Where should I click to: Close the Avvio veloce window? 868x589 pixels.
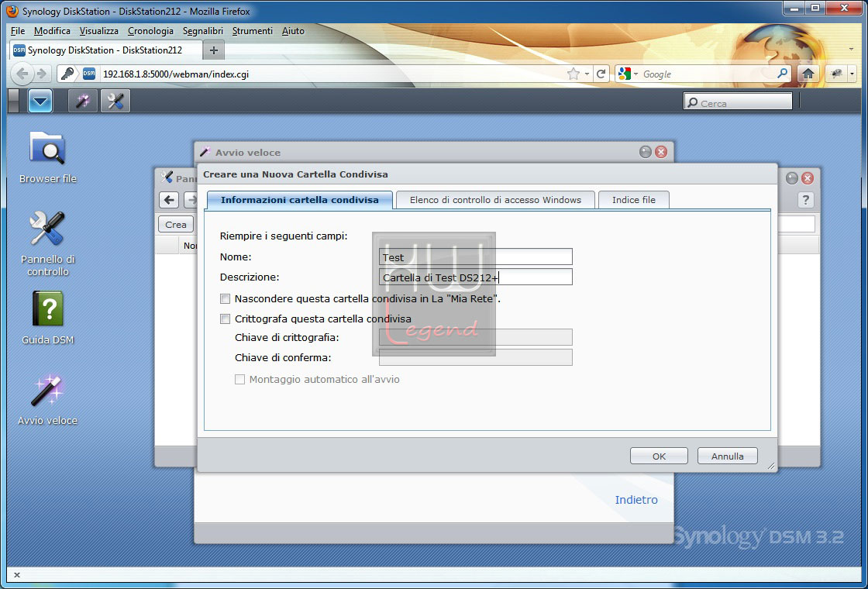(x=661, y=152)
